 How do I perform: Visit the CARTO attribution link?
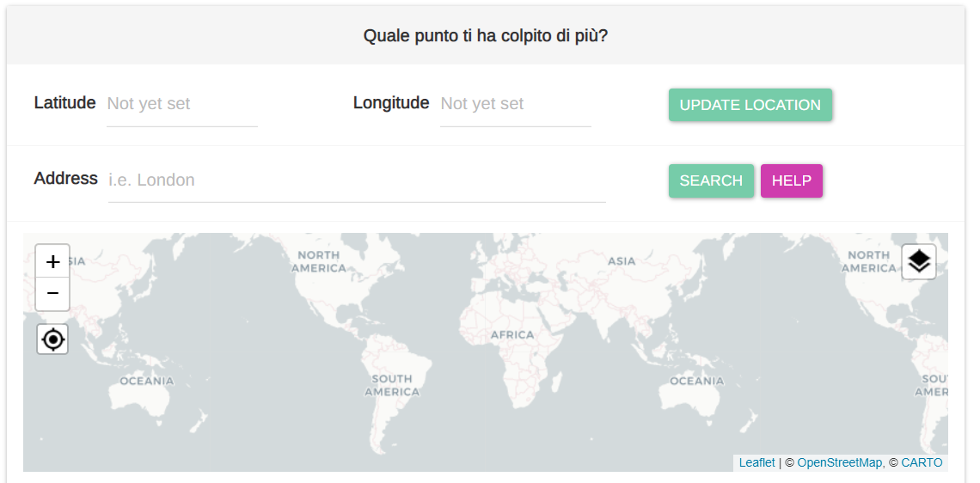[x=922, y=462]
